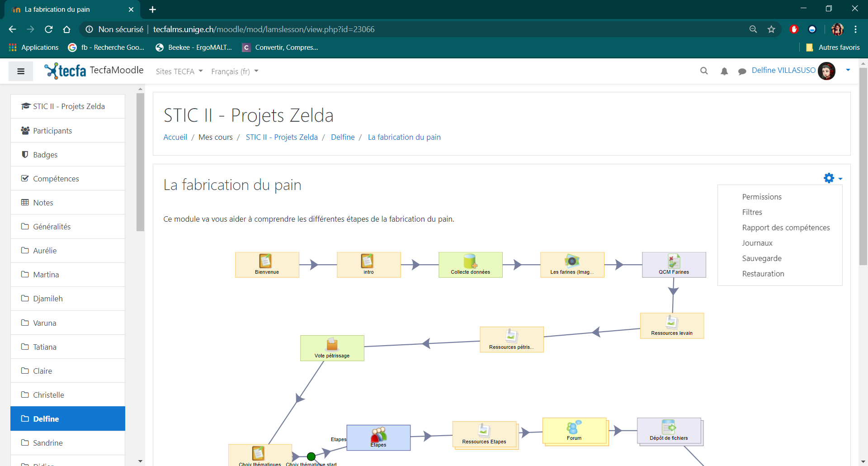Select the QCM Farines activity node
This screenshot has width=868, height=466.
tap(674, 265)
